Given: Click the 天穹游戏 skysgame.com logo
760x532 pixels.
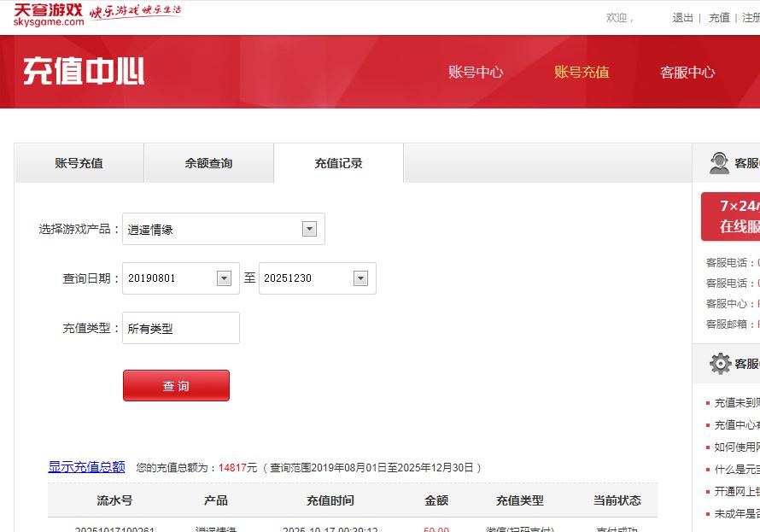Looking at the screenshot, I should click(49, 15).
